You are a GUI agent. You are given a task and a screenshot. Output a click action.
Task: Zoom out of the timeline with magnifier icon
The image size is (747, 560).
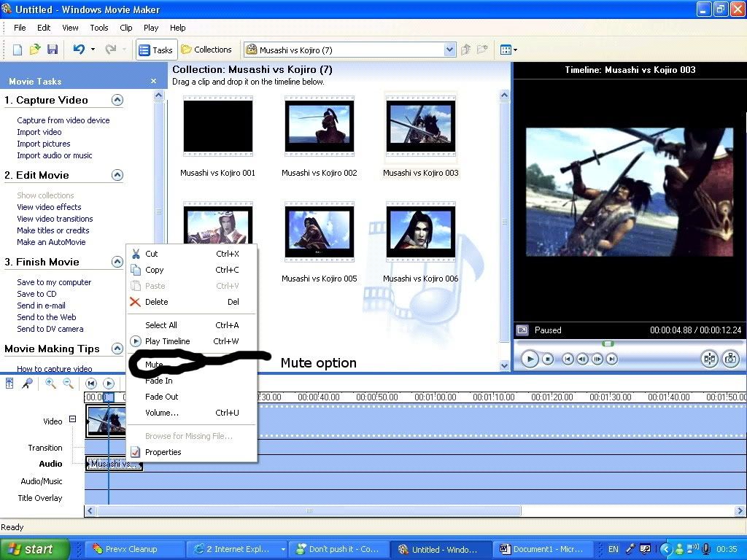point(67,383)
